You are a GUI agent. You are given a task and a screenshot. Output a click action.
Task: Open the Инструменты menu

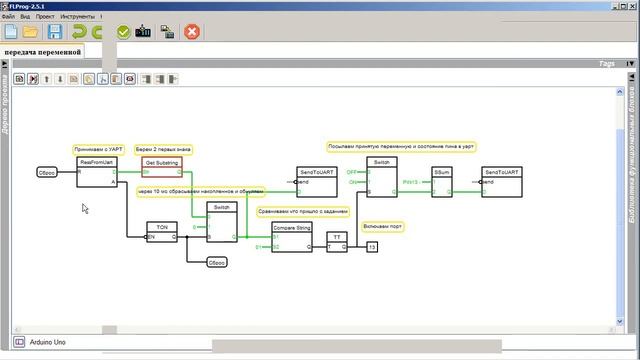(77, 17)
